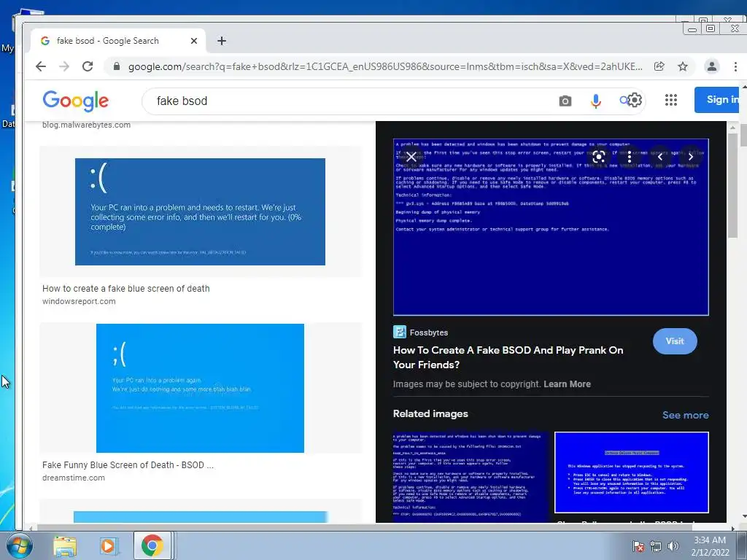The height and width of the screenshot is (560, 747).
Task: Open 'How To Create A Fake BSOD' title
Action: click(508, 357)
